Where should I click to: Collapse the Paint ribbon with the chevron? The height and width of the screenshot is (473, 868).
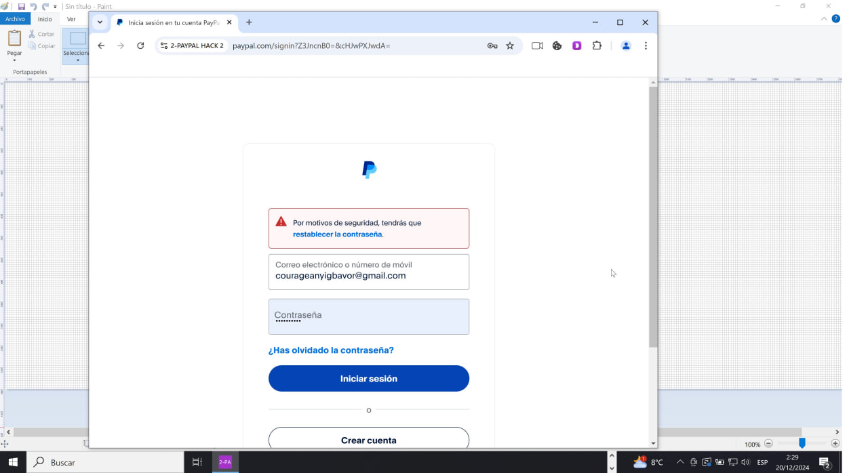tap(824, 19)
